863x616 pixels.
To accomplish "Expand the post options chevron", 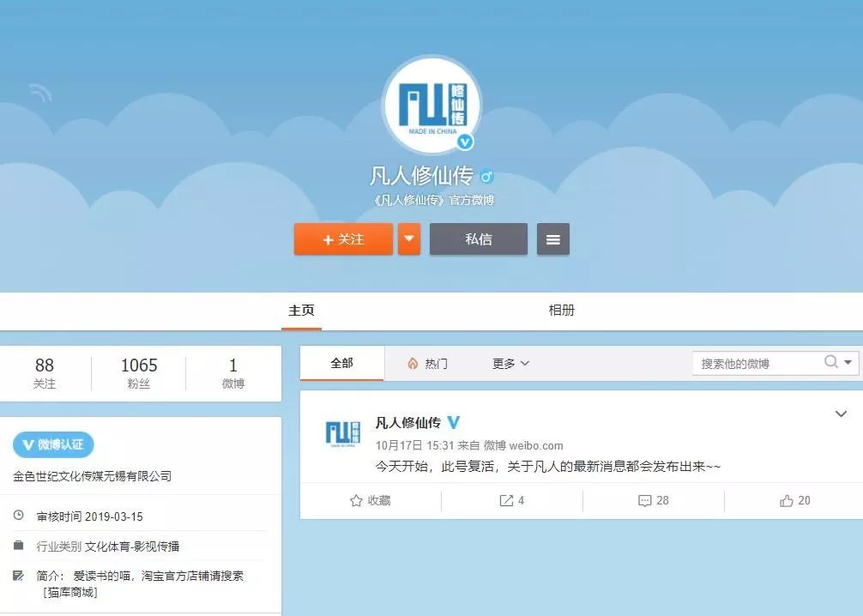I will (x=841, y=414).
